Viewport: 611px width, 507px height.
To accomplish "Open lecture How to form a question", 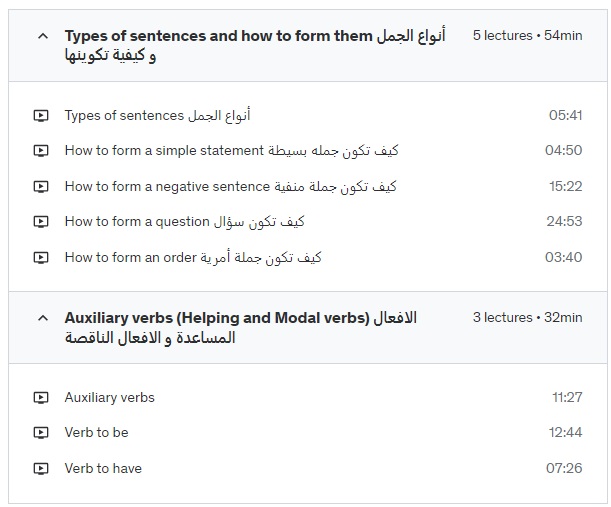I will (x=185, y=221).
